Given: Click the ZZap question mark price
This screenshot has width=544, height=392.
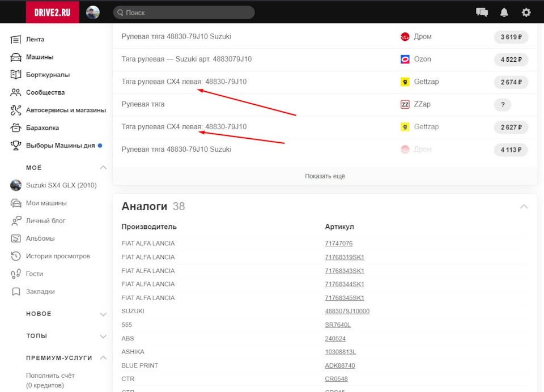Looking at the screenshot, I should click(503, 104).
